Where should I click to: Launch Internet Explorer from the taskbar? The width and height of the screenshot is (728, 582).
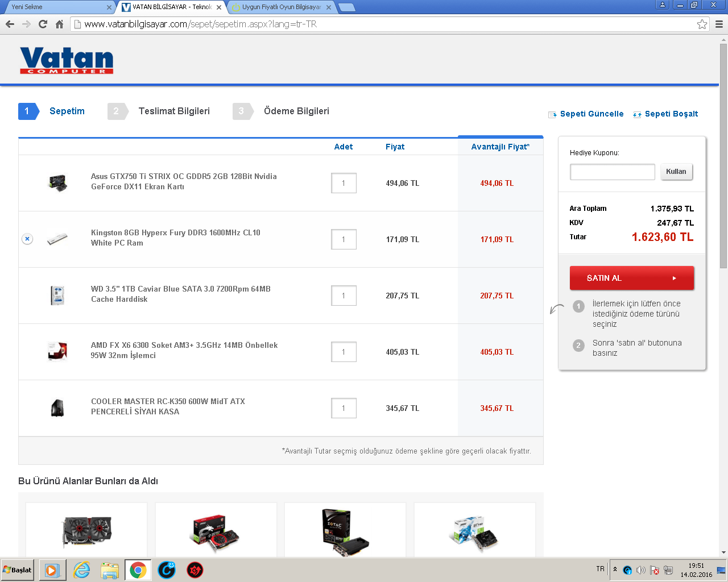[82, 570]
